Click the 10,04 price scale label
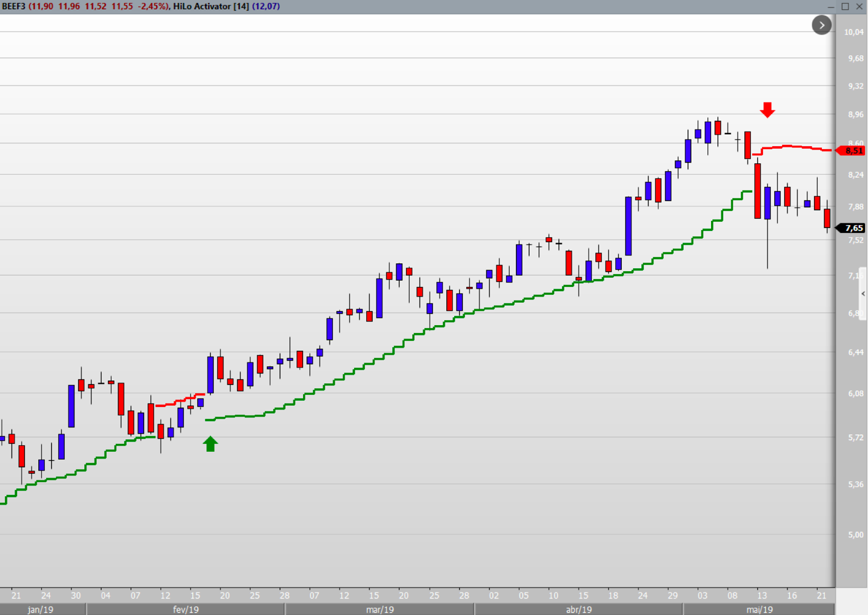This screenshot has width=868, height=615. click(x=853, y=32)
